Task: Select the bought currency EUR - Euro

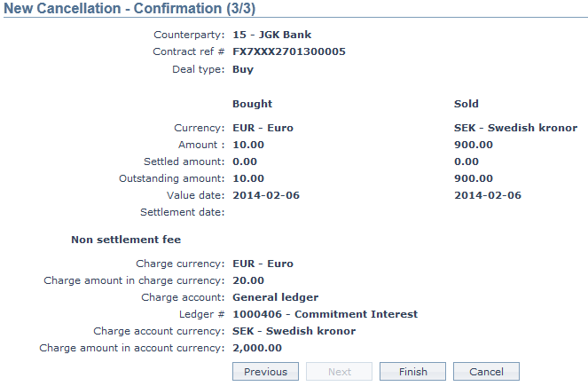Action: tap(263, 128)
